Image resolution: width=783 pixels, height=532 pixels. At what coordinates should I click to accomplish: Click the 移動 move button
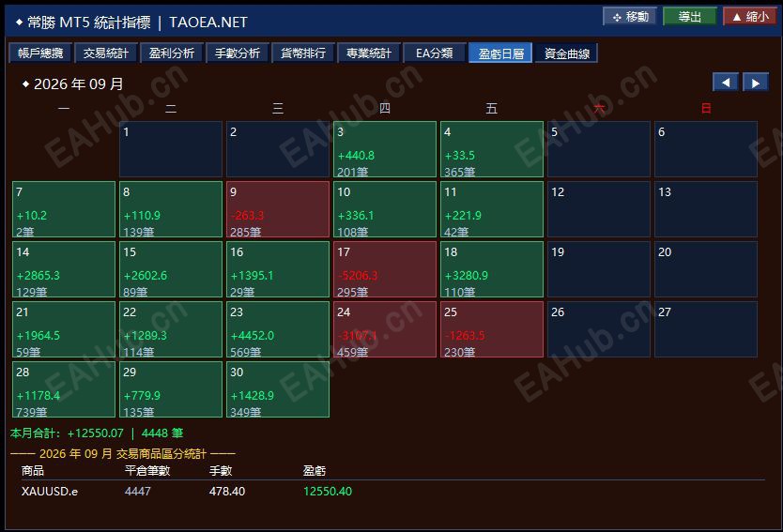pos(630,17)
